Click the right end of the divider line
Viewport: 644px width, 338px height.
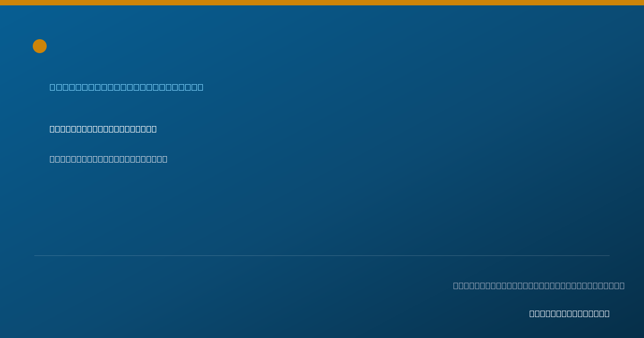coord(609,255)
